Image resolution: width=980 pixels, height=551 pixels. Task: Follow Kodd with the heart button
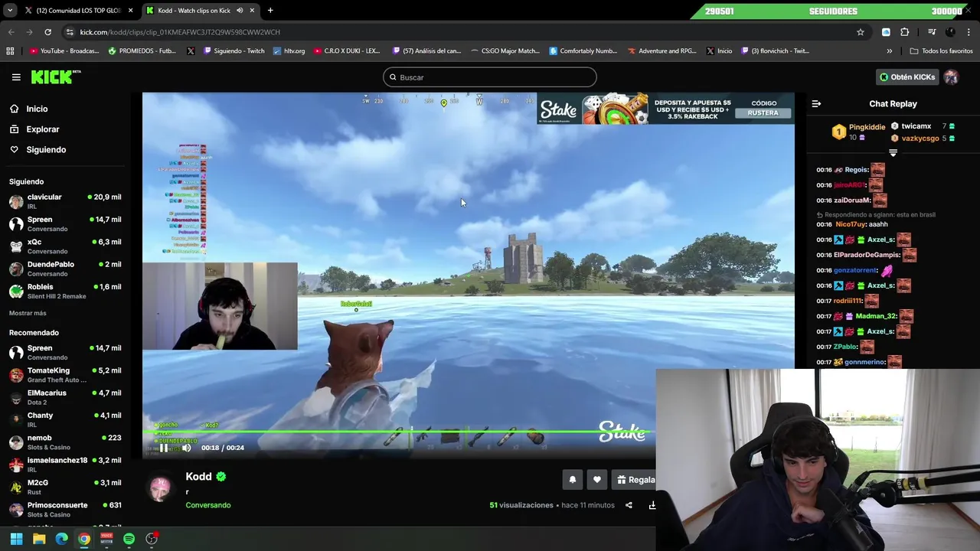(597, 480)
